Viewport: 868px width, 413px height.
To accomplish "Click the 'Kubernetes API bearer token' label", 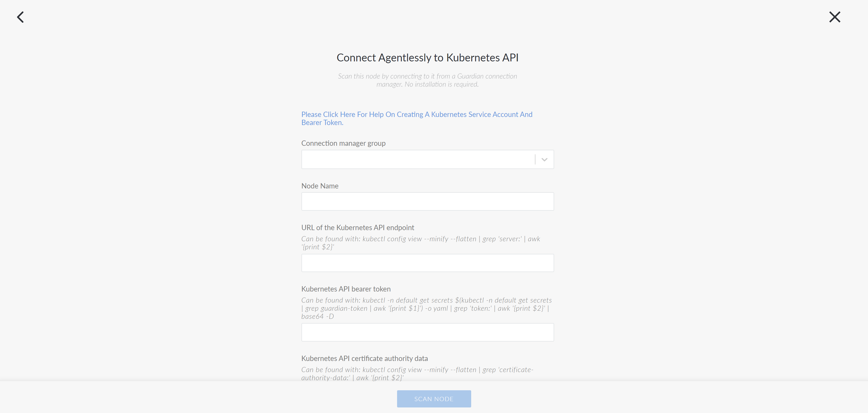I will tap(346, 289).
